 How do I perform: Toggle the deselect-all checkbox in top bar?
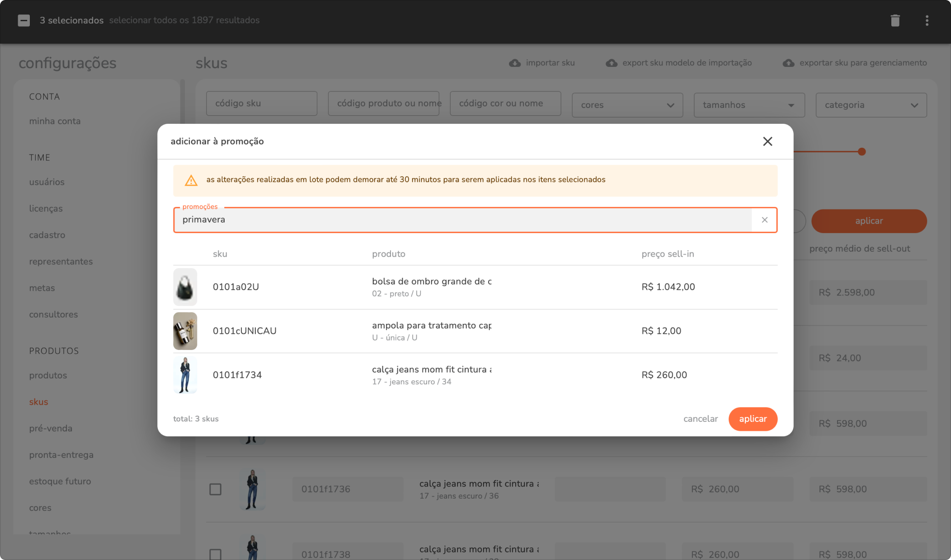click(x=24, y=20)
